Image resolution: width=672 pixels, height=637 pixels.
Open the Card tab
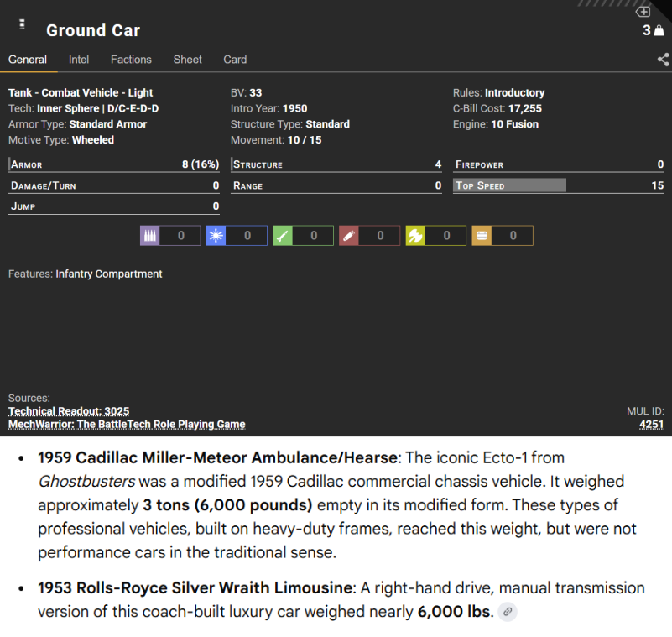click(x=235, y=60)
